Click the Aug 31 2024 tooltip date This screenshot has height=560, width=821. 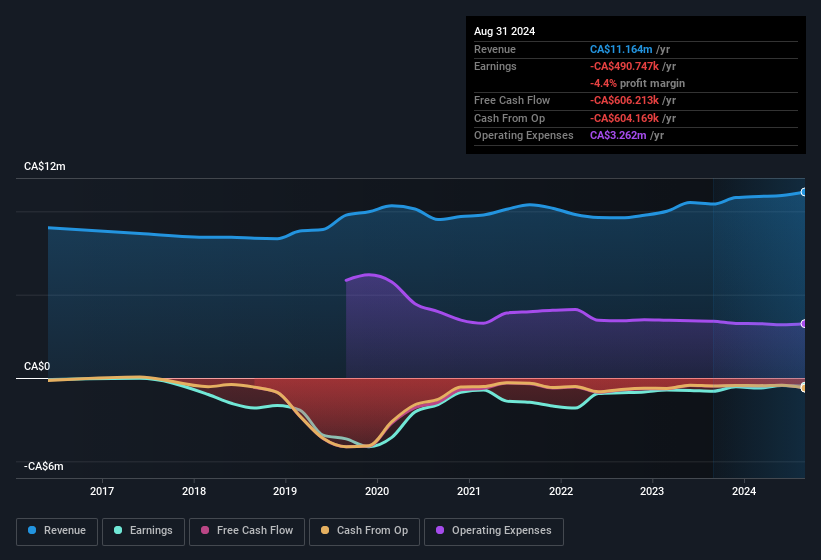pyautogui.click(x=505, y=31)
